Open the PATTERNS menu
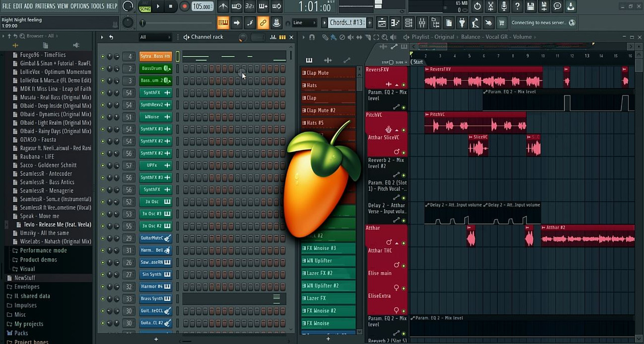644x344 pixels. pos(45,6)
